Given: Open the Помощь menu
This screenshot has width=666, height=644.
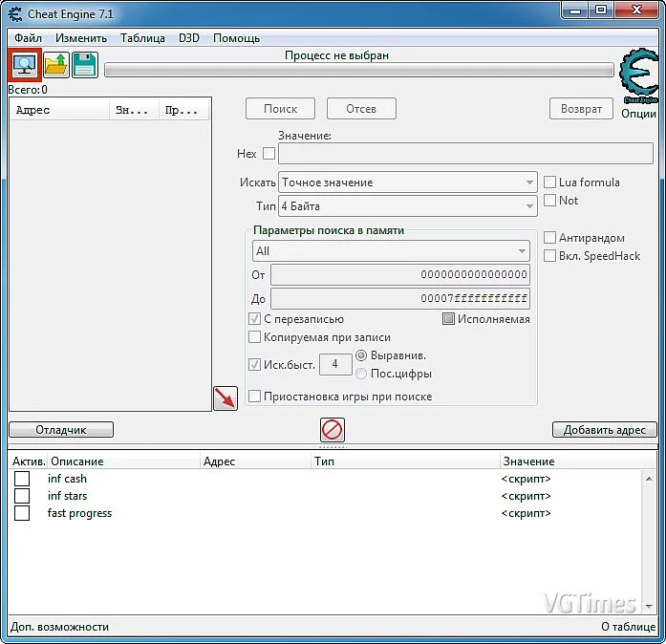Looking at the screenshot, I should (236, 38).
